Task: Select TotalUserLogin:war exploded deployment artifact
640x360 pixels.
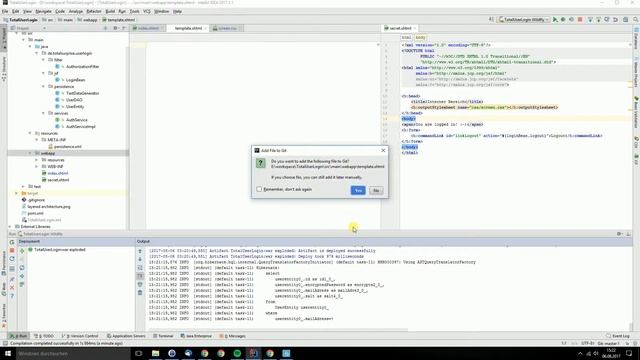Action: [x=59, y=249]
